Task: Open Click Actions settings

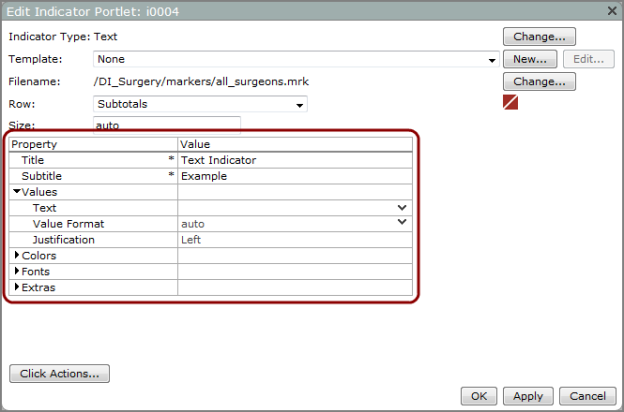Action: pos(59,373)
